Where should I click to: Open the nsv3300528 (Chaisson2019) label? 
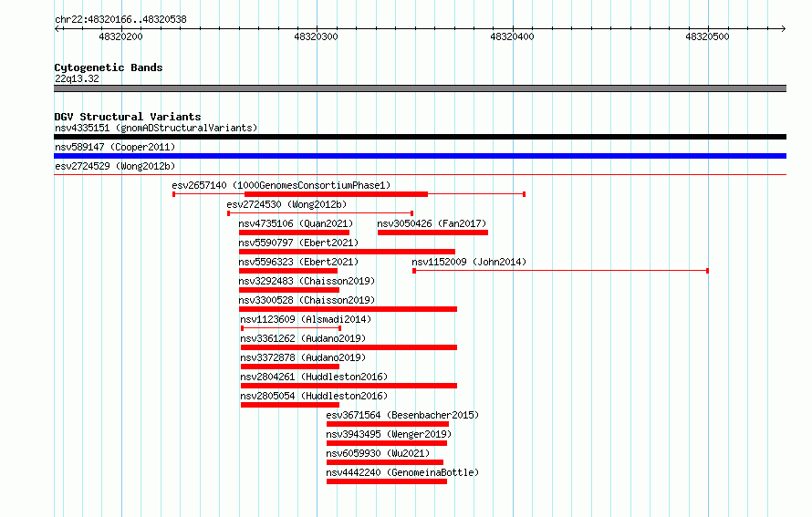click(x=307, y=300)
